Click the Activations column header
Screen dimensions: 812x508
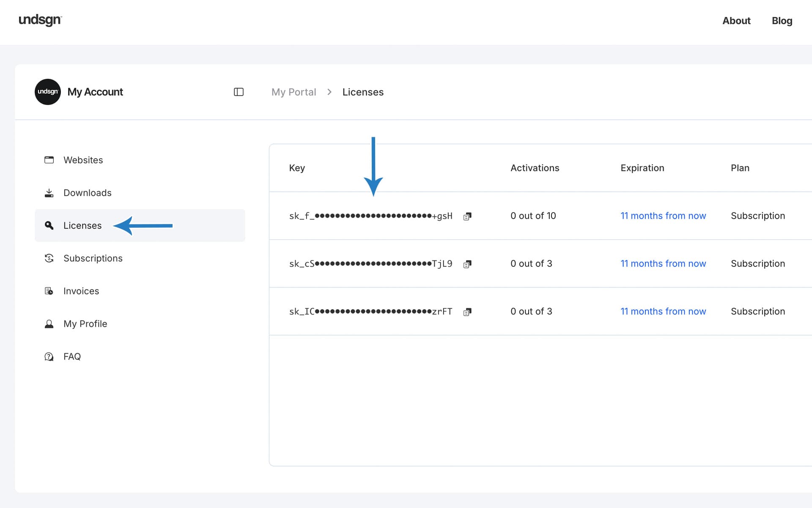click(x=535, y=168)
